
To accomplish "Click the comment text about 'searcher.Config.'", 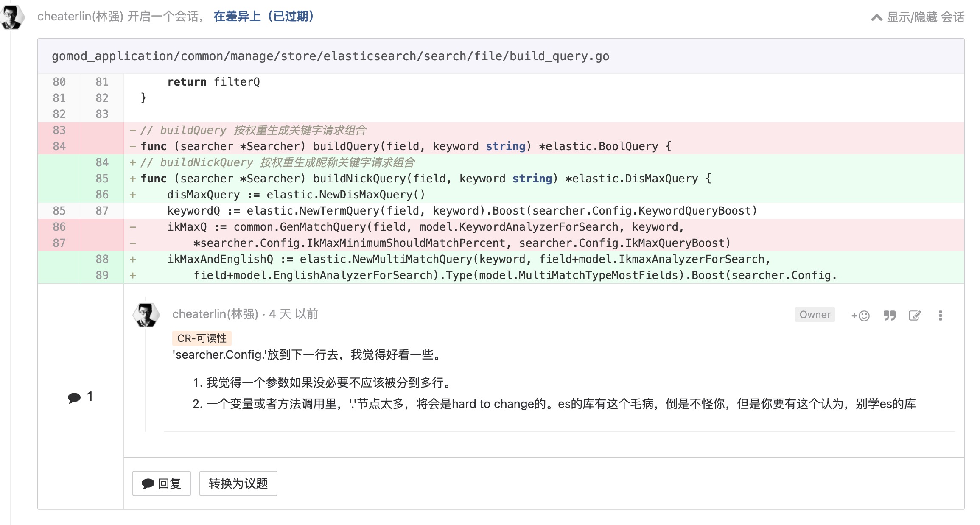I will click(x=308, y=355).
